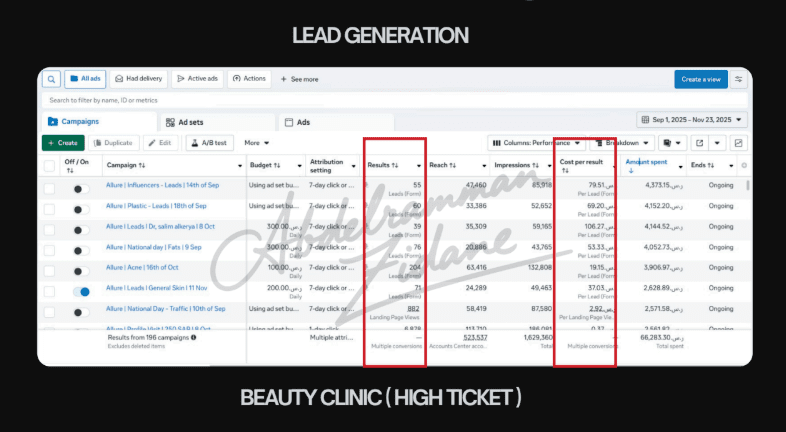Click the table vertical scrollbar
The width and height of the screenshot is (786, 432).
pos(748,185)
